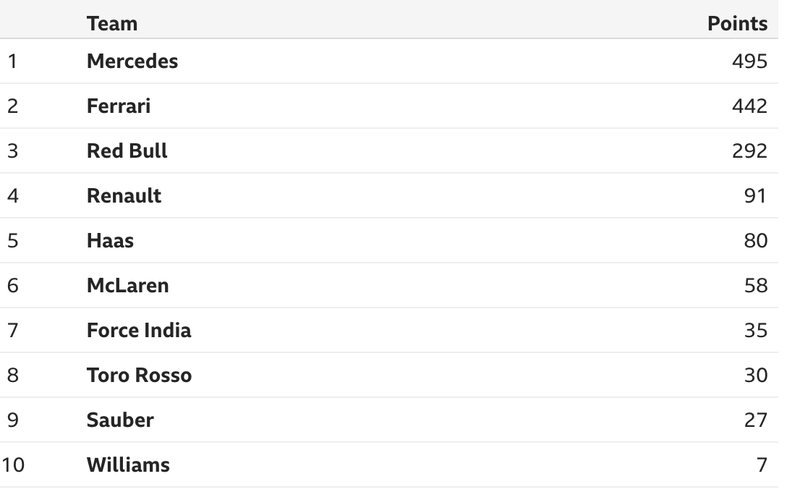
Task: Open the Red Bull team entry
Action: pos(127,151)
